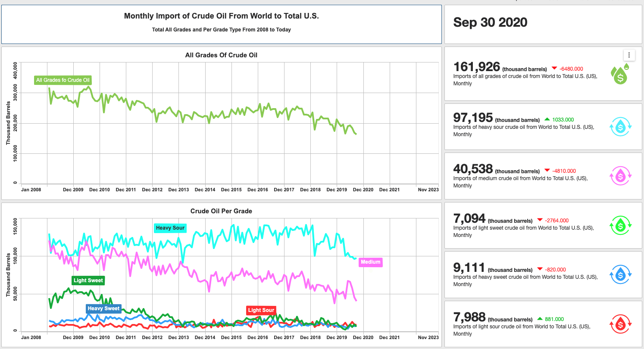Click the 'Imports of heavy sweet crude oil' description
The height and width of the screenshot is (349, 644).
coord(525,280)
